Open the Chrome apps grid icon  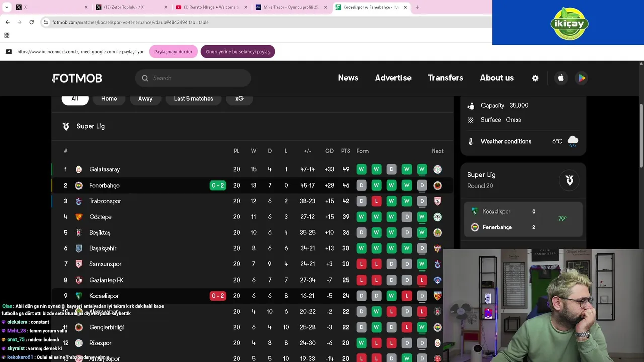(x=7, y=35)
